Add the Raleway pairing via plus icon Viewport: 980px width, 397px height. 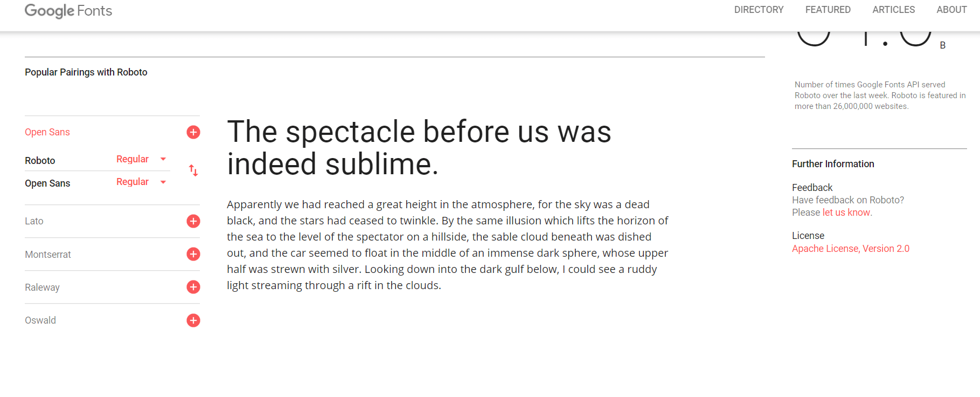point(193,287)
